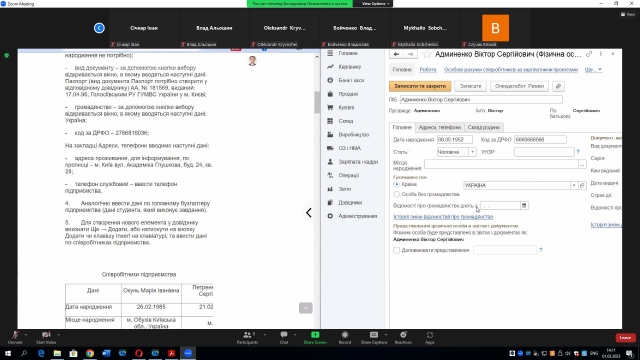Expand the arrow next to Chat in Zoom
640x360 pixels.
(x=295, y=335)
